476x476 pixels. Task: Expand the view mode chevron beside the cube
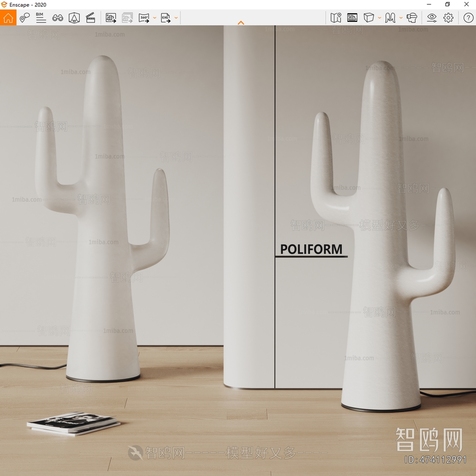pos(379,18)
